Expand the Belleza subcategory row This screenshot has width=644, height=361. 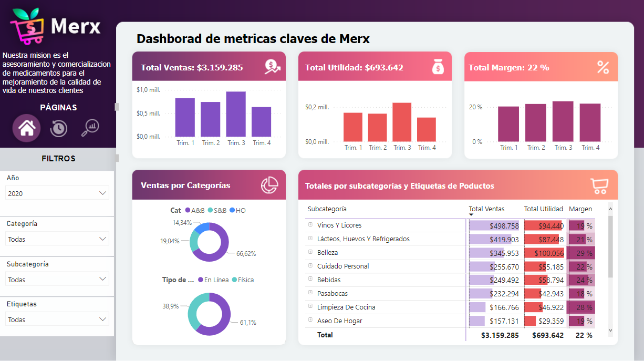click(310, 252)
